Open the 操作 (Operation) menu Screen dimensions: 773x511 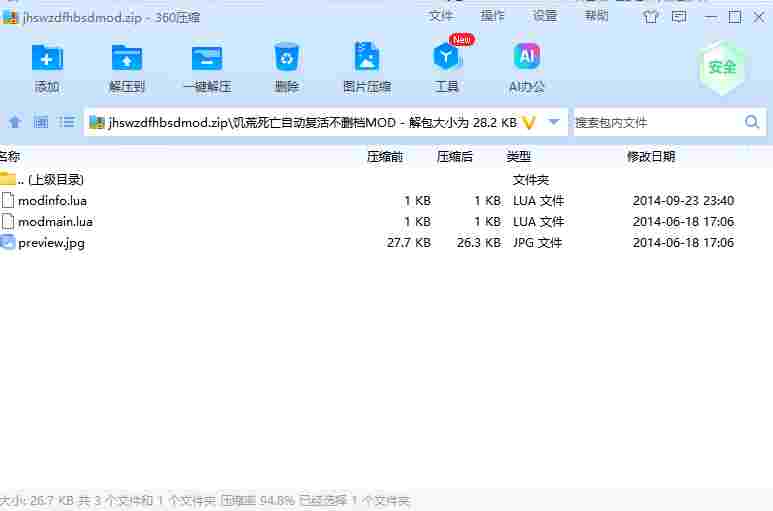[492, 16]
